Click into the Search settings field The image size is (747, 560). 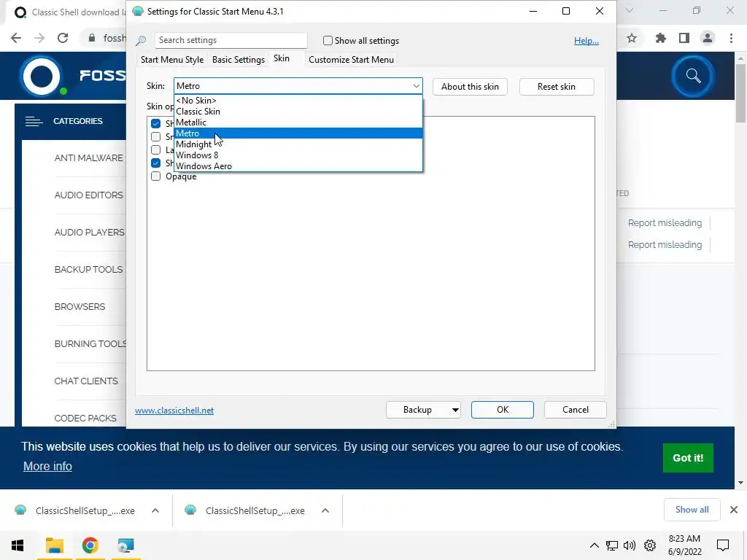(x=231, y=41)
